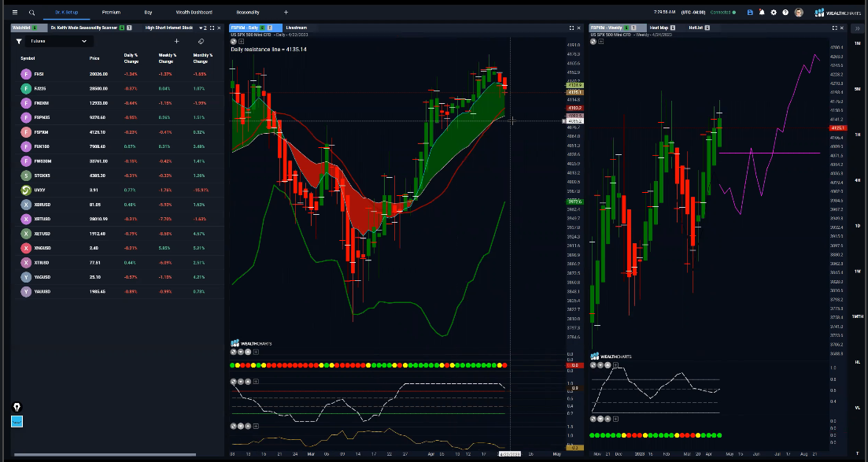Select the XBTUSD watchlist row

117,219
